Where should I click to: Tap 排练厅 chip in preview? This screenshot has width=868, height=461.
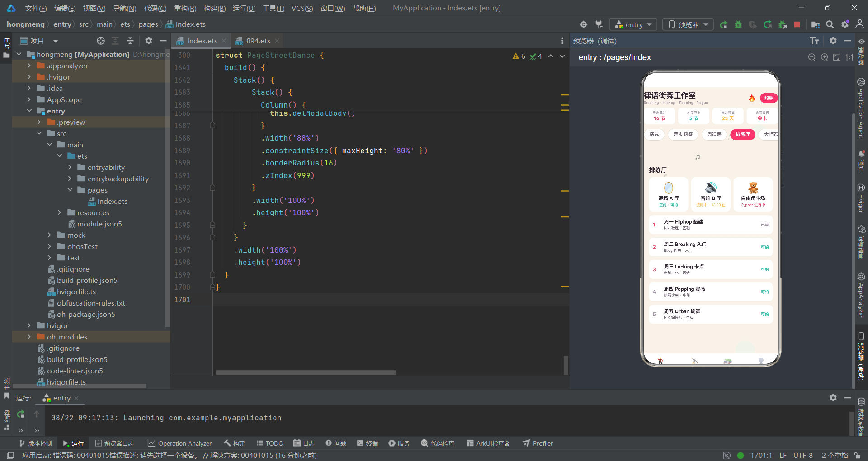click(x=742, y=135)
